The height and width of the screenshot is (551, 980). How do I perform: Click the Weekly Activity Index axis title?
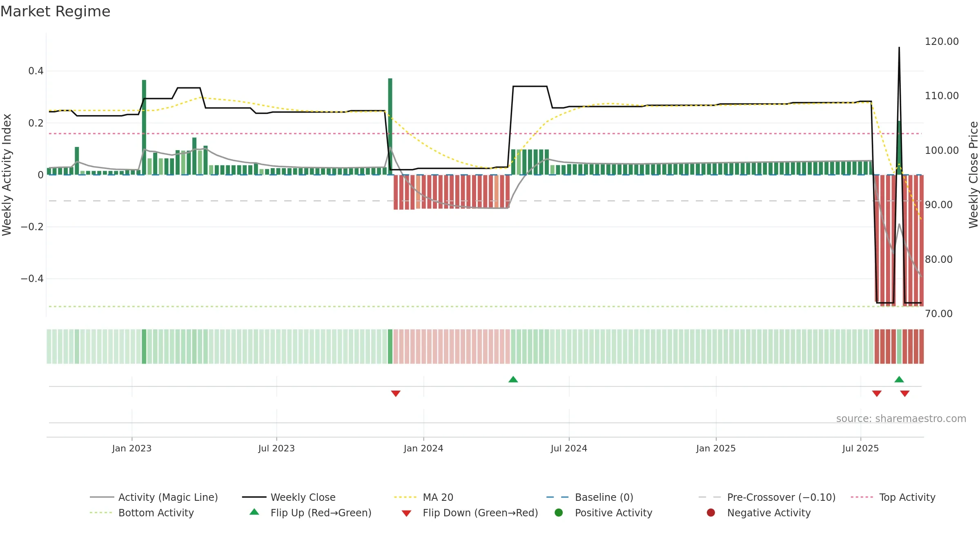tap(7, 175)
